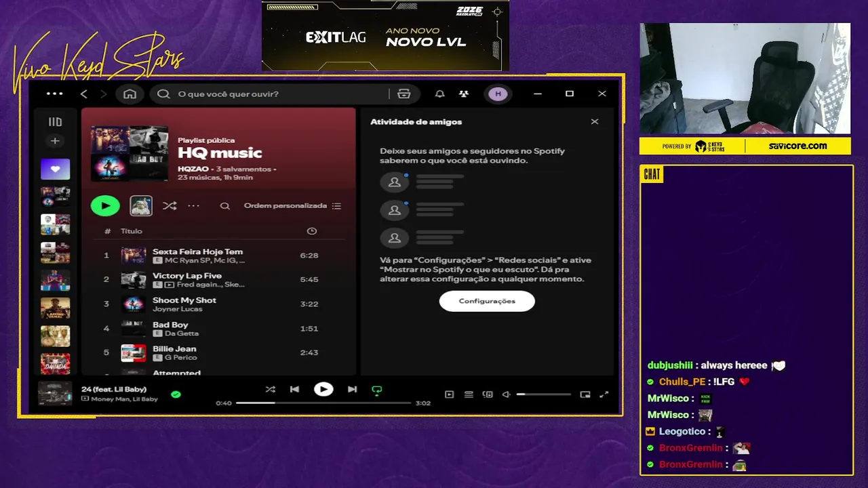Close the 'Atividade de amigos' panel
Screen dimensions: 868x488
coord(595,122)
